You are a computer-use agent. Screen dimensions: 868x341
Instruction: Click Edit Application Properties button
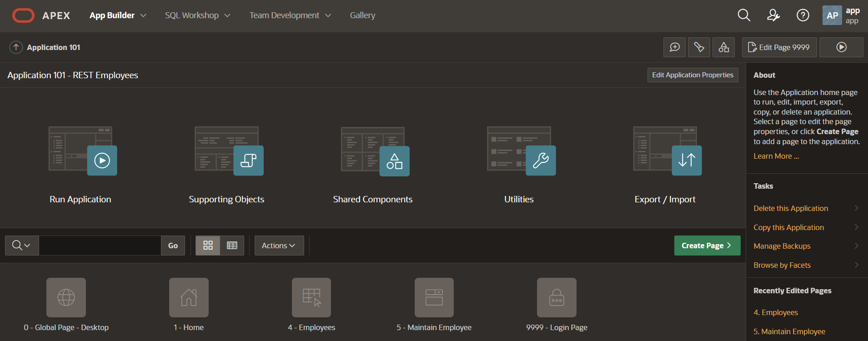692,75
